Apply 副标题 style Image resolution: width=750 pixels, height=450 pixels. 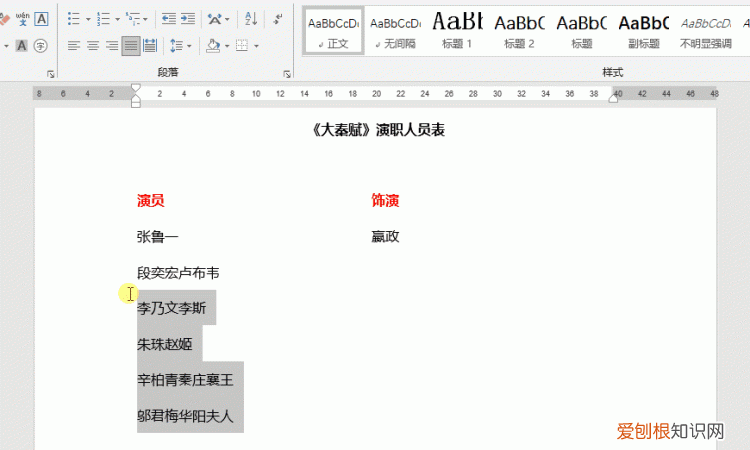point(644,32)
